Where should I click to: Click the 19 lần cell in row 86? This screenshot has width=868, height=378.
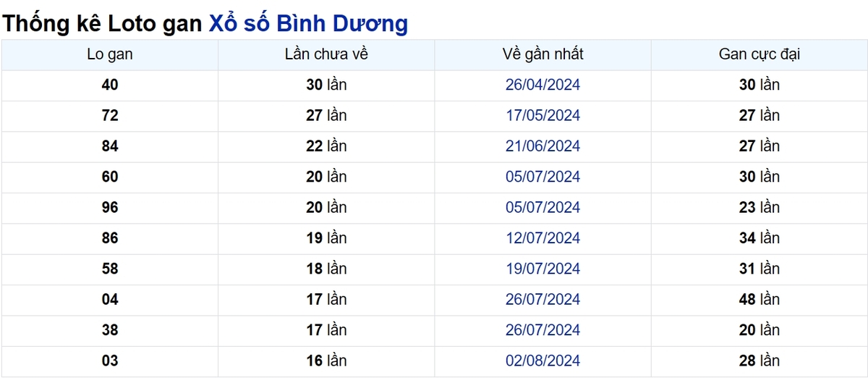point(327,238)
